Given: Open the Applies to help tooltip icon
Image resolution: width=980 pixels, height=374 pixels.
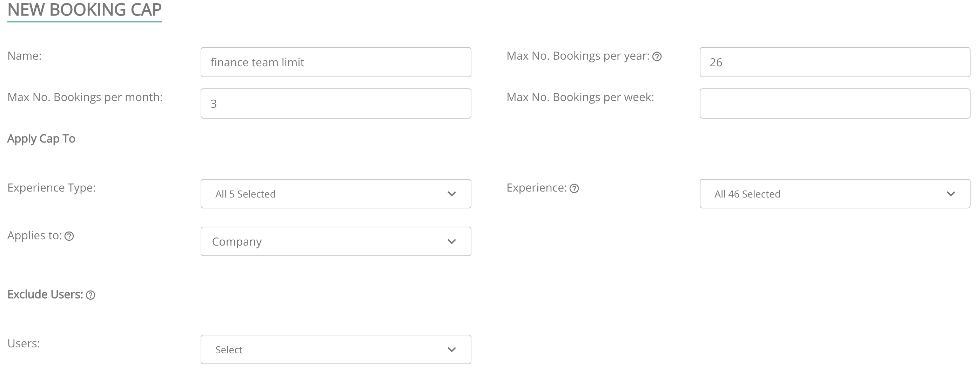Looking at the screenshot, I should click(x=69, y=236).
